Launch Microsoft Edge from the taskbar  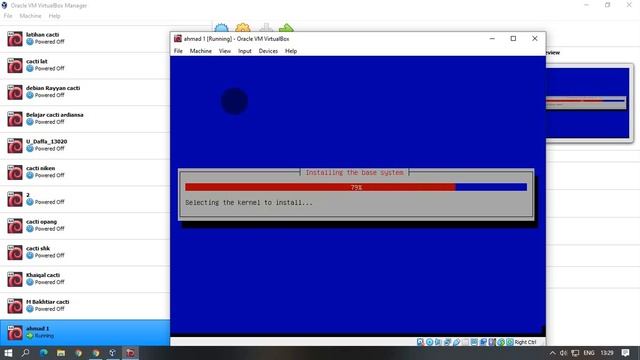click(43, 353)
